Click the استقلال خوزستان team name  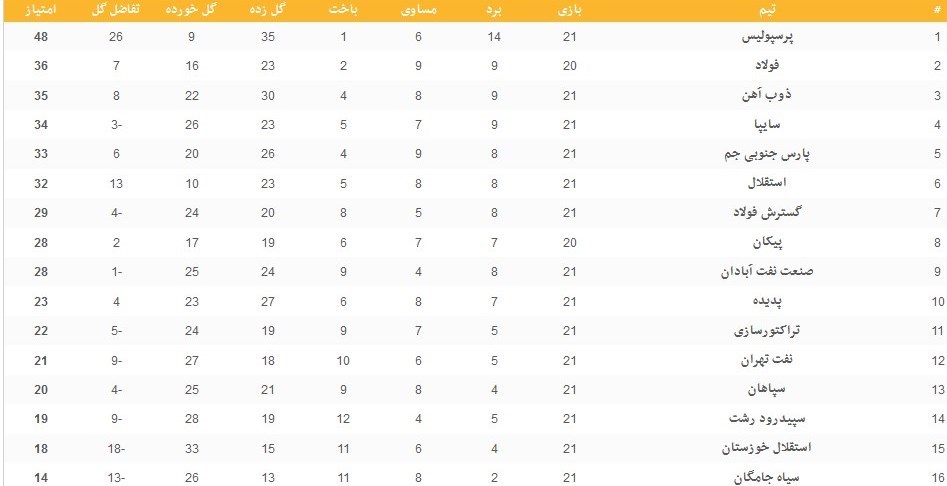pyautogui.click(x=773, y=447)
